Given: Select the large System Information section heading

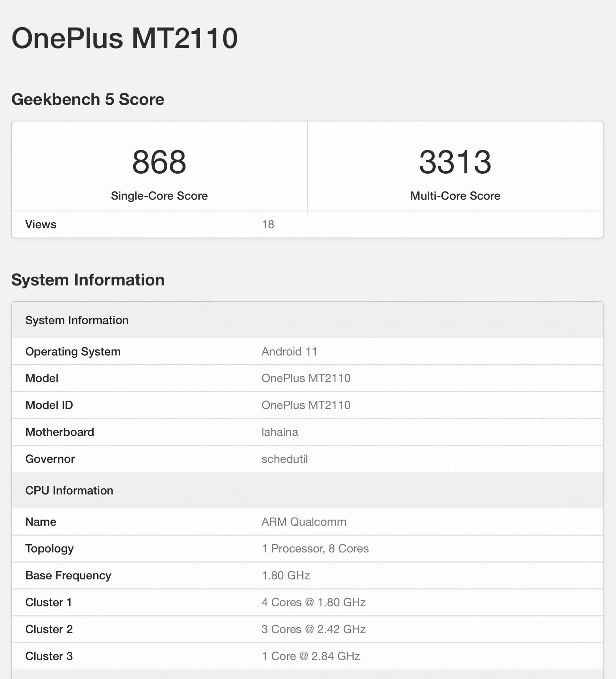Looking at the screenshot, I should pos(88,280).
